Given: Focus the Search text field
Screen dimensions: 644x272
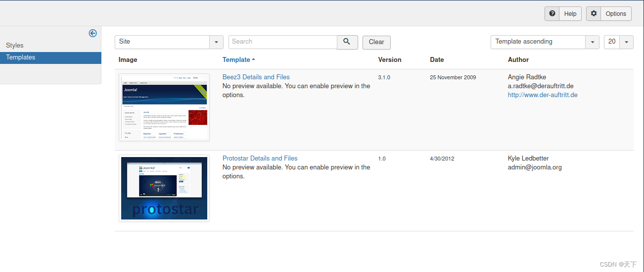Looking at the screenshot, I should [x=283, y=42].
